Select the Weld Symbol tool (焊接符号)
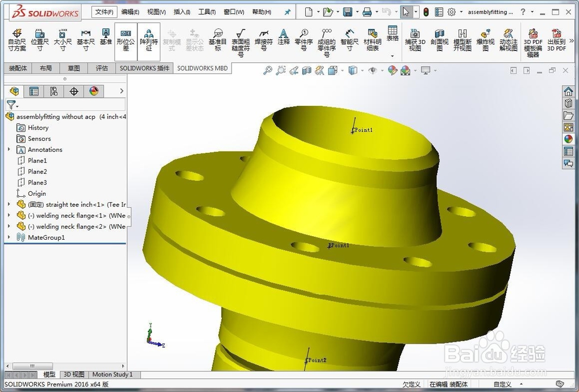 tap(263, 41)
